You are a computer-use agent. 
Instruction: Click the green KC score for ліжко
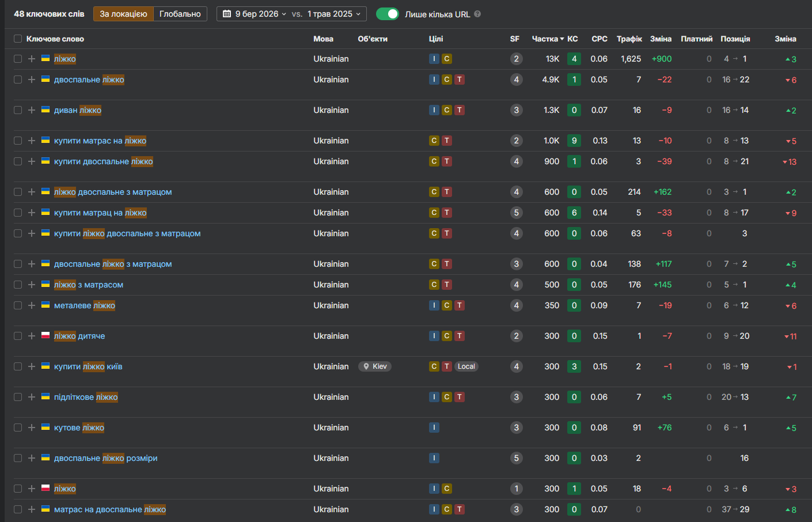click(x=574, y=59)
